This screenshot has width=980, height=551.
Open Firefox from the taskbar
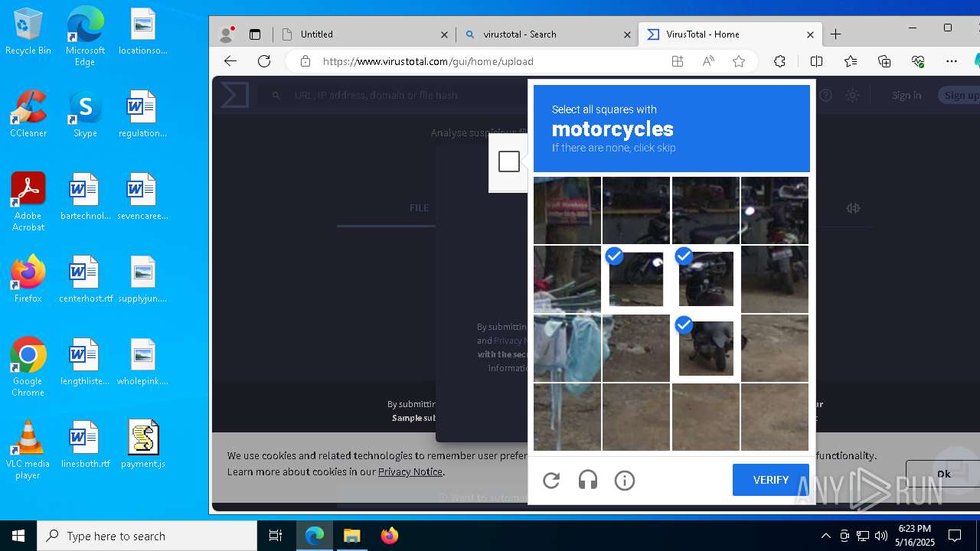click(389, 536)
